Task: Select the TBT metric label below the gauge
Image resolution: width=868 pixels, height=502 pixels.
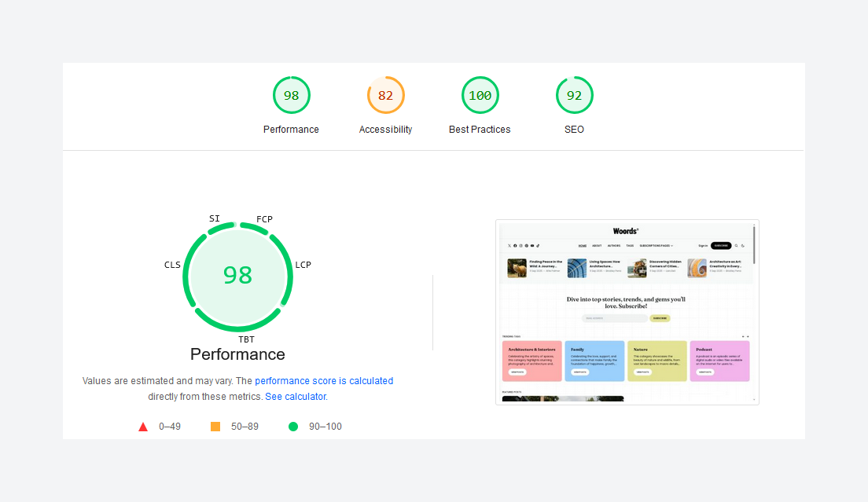Action: pyautogui.click(x=247, y=339)
